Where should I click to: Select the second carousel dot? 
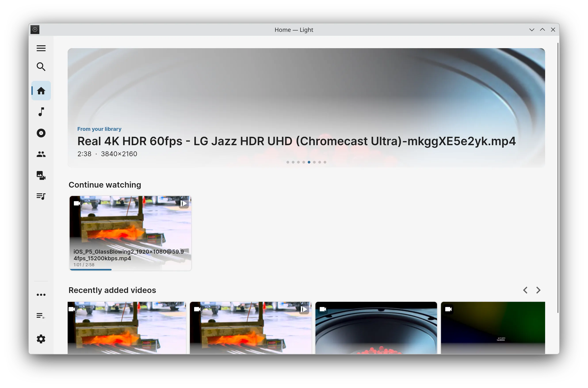[293, 162]
